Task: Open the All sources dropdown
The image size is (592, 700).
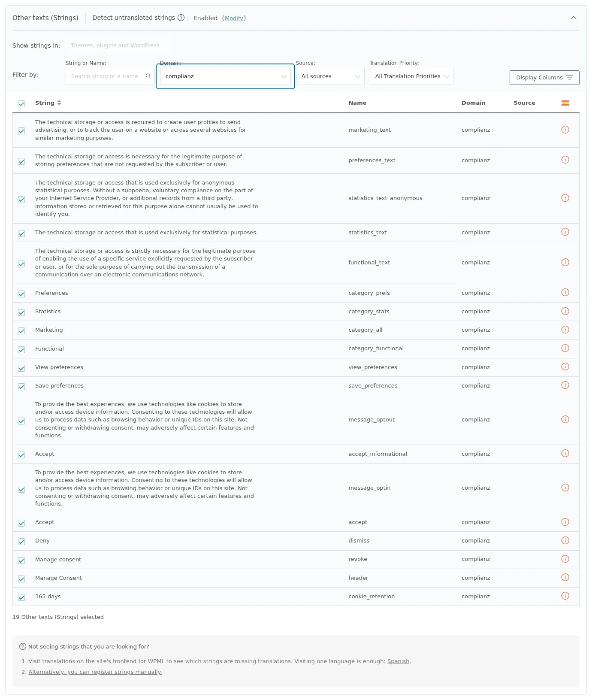Action: [x=330, y=76]
